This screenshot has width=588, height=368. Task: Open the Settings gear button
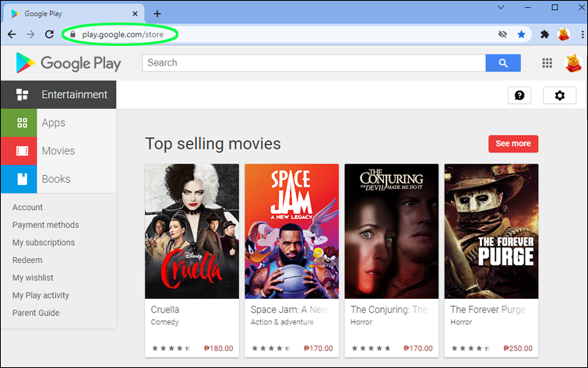point(559,95)
